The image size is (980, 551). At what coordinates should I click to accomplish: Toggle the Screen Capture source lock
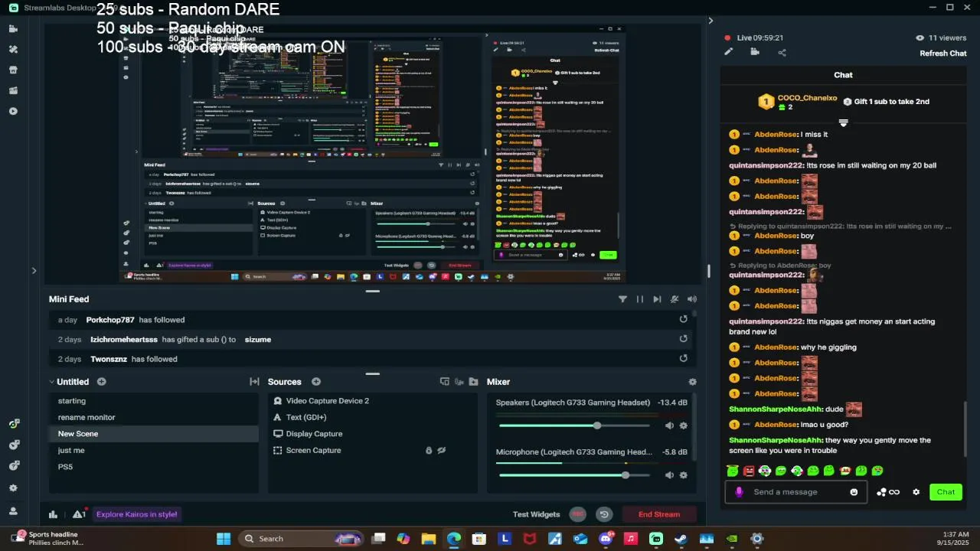point(429,450)
